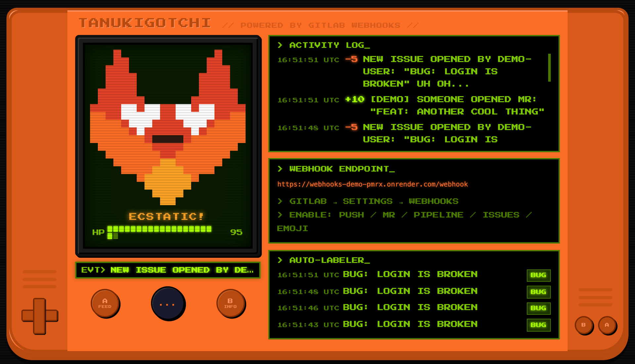The width and height of the screenshot is (635, 364).
Task: Click the EVT new issue ticker bar
Action: 168,270
